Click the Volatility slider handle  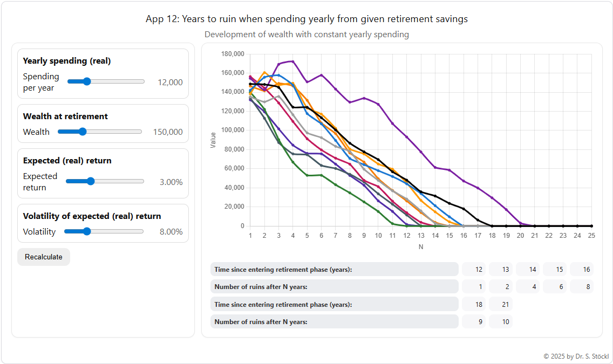[x=86, y=231]
